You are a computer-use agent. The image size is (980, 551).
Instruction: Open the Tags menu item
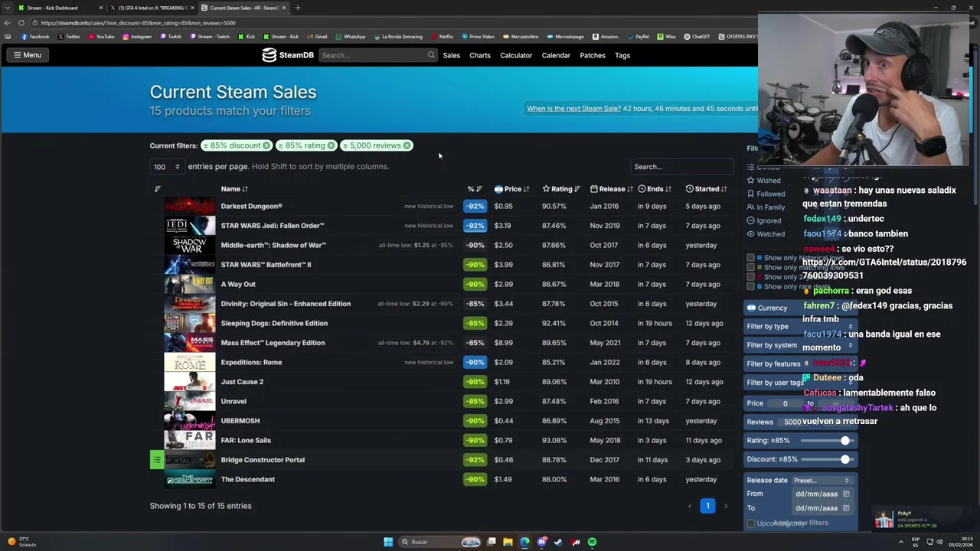622,55
